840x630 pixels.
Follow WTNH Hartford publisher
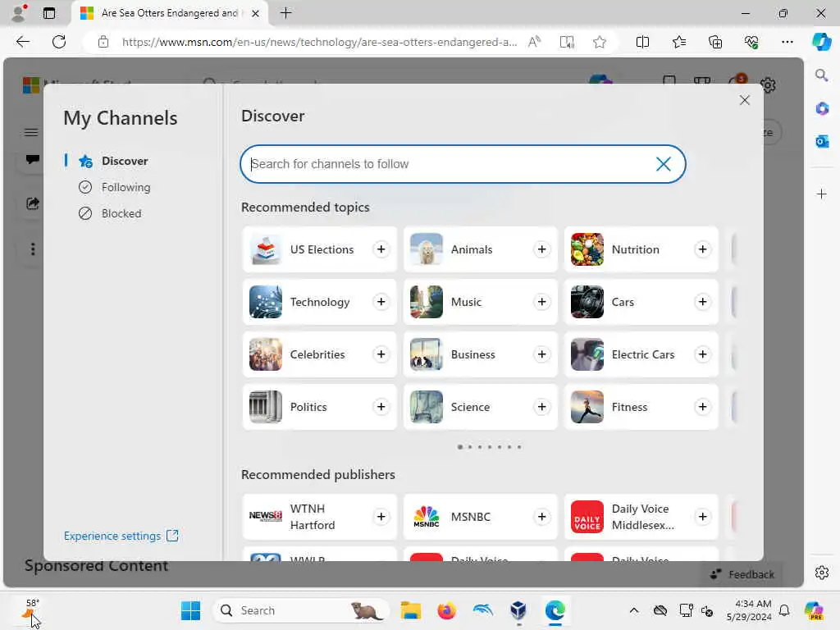[381, 517]
